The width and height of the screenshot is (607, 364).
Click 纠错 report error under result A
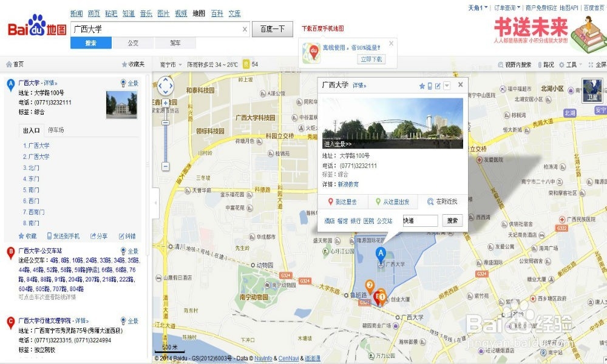pyautogui.click(x=127, y=236)
